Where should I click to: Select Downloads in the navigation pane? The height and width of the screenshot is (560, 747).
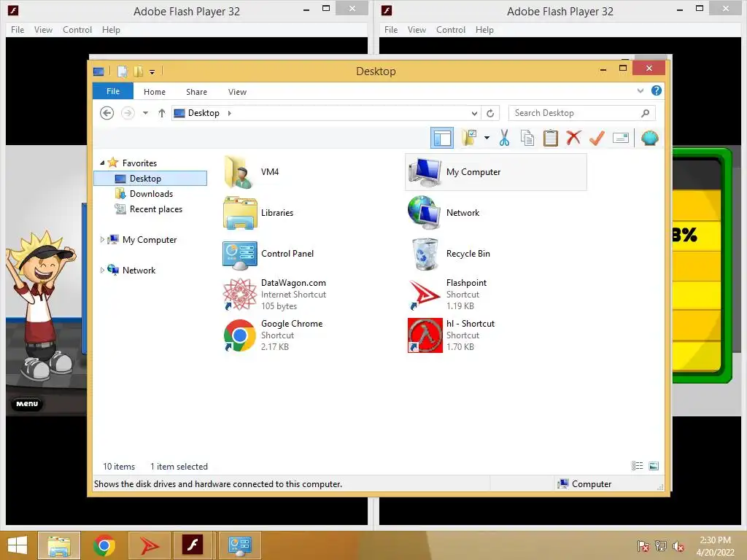(150, 194)
